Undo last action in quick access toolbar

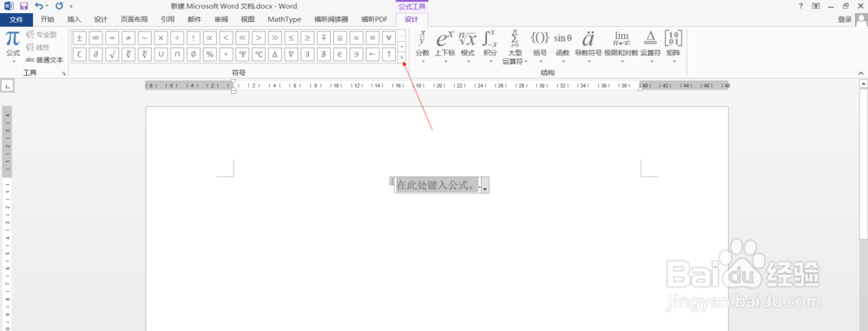39,6
